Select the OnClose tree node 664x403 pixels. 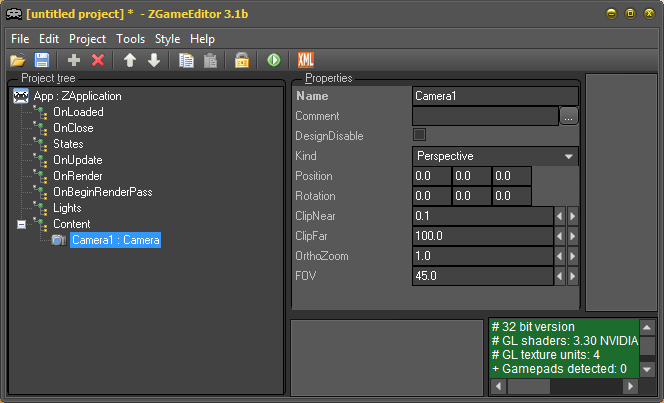point(73,128)
